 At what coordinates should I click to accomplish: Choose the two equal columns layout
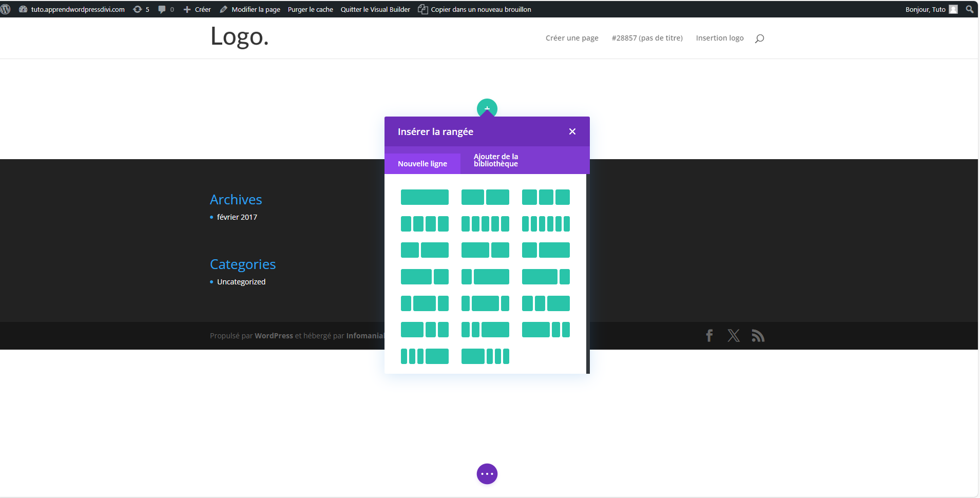click(x=485, y=197)
